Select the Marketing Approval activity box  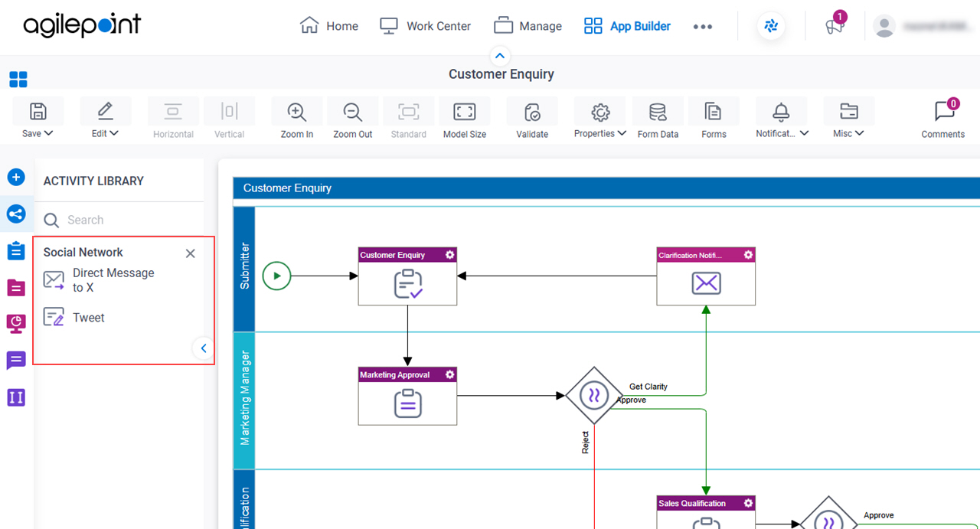pos(407,396)
